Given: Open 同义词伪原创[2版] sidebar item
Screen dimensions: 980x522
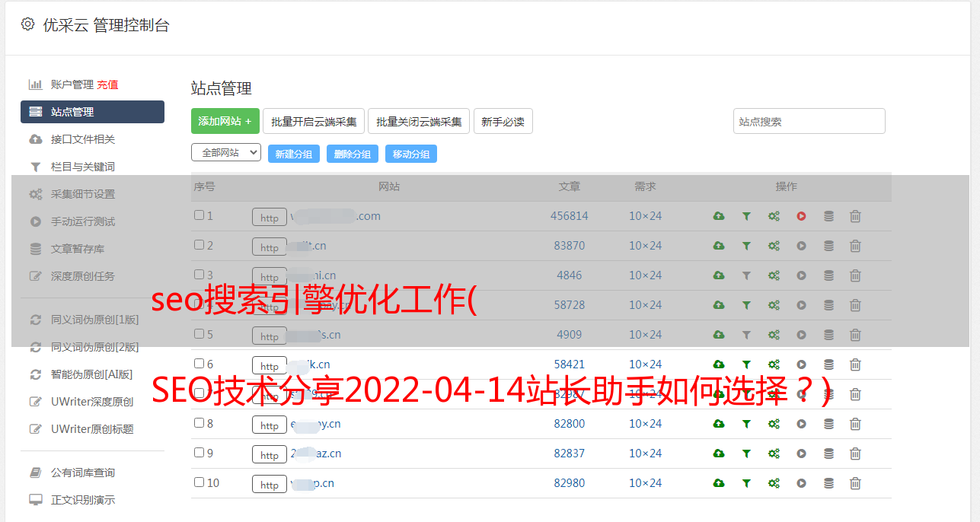Looking at the screenshot, I should point(95,347).
